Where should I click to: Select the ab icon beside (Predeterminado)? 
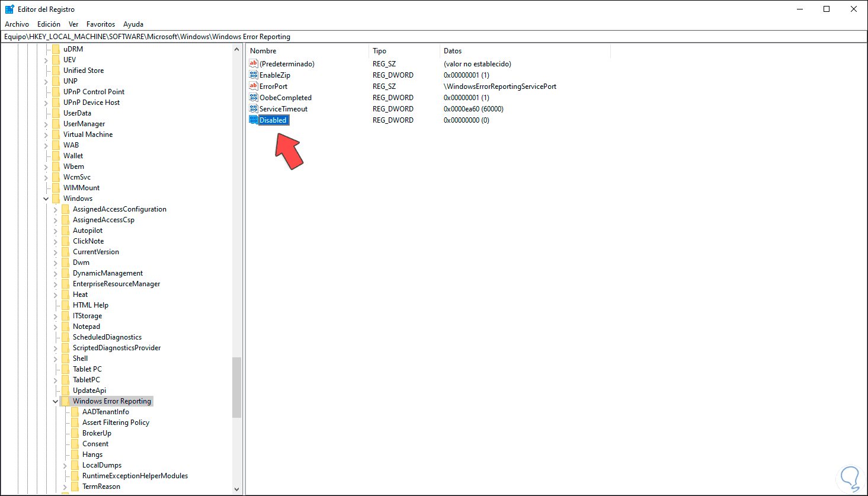pos(254,63)
